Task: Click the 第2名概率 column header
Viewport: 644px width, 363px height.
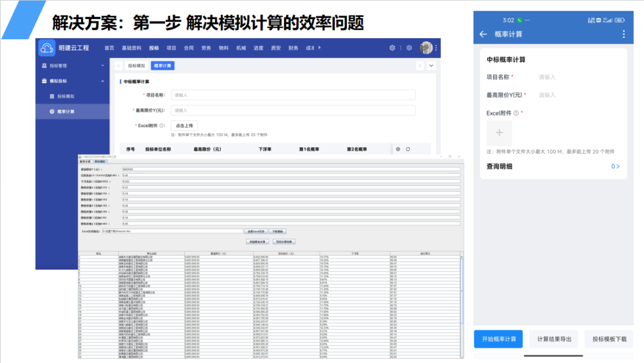Action: pos(357,149)
